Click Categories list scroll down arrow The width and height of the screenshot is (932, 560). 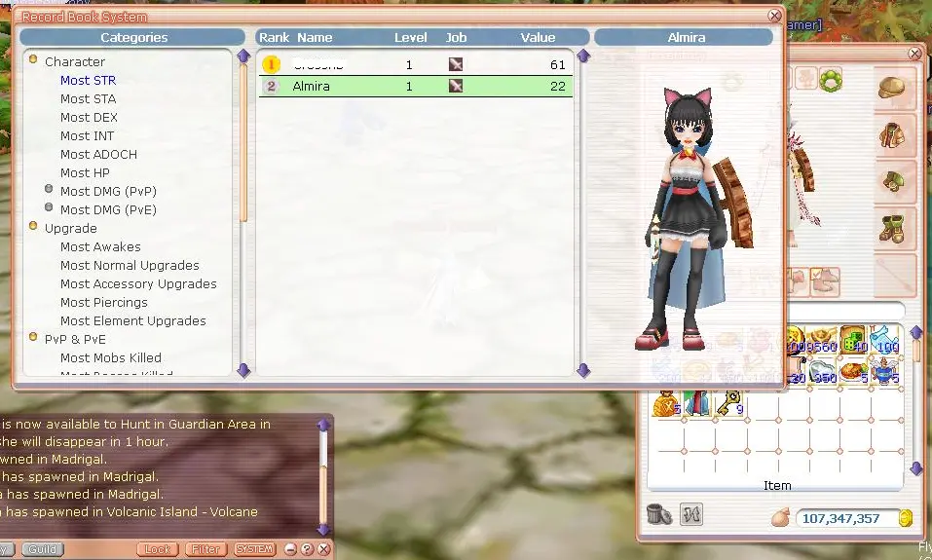[243, 370]
